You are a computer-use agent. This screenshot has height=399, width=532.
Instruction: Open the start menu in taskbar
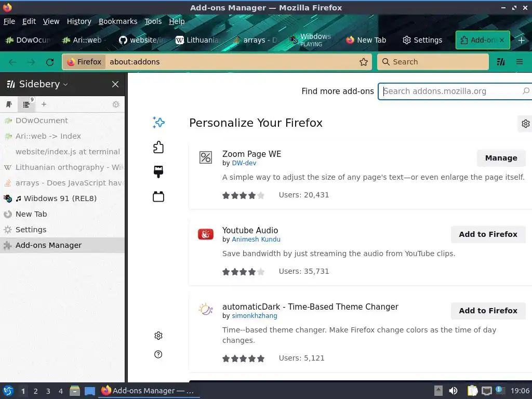[x=8, y=391]
